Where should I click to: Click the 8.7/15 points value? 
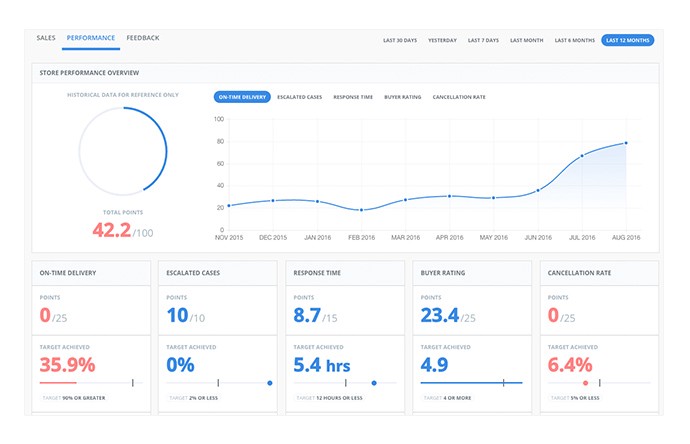coord(316,315)
